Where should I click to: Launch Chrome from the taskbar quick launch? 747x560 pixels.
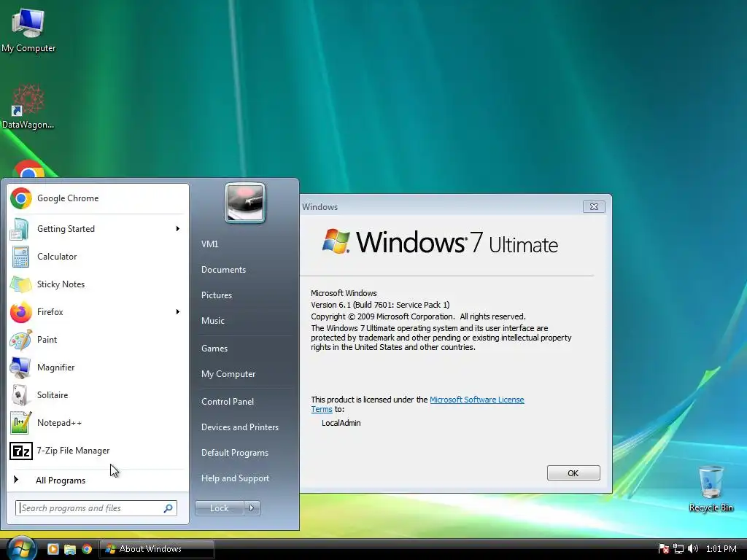click(x=87, y=548)
